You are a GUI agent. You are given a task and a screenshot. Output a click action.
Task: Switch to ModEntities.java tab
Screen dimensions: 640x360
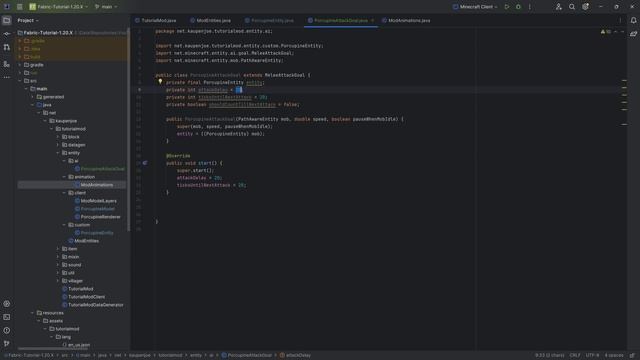(x=211, y=20)
